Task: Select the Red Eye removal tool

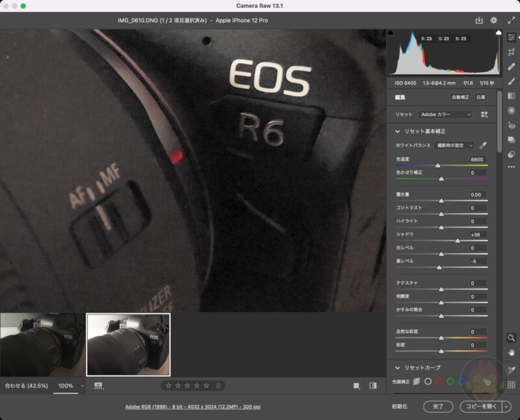Action: [511, 125]
